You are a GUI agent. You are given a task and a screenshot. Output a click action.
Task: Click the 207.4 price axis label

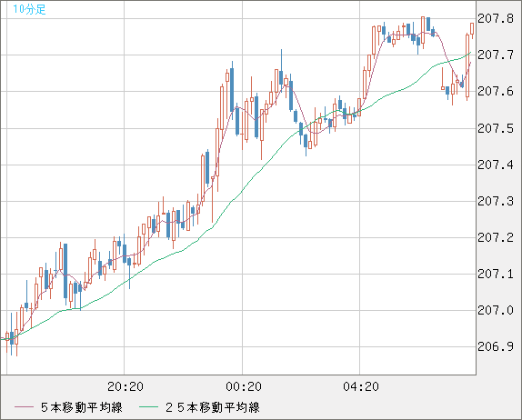tap(496, 165)
